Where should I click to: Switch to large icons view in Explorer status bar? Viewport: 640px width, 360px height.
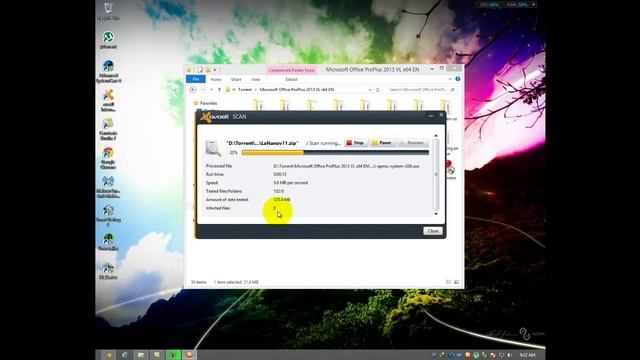[x=456, y=282]
